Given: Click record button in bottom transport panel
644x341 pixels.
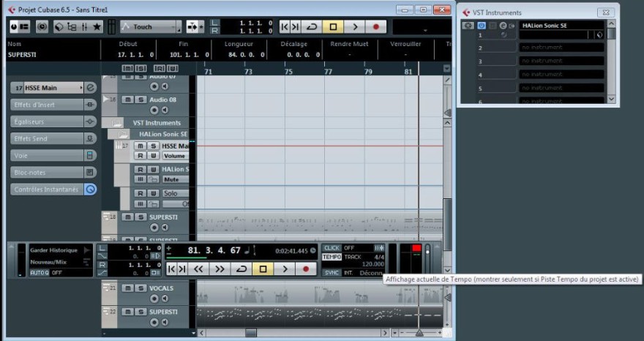Looking at the screenshot, I should coord(306,269).
